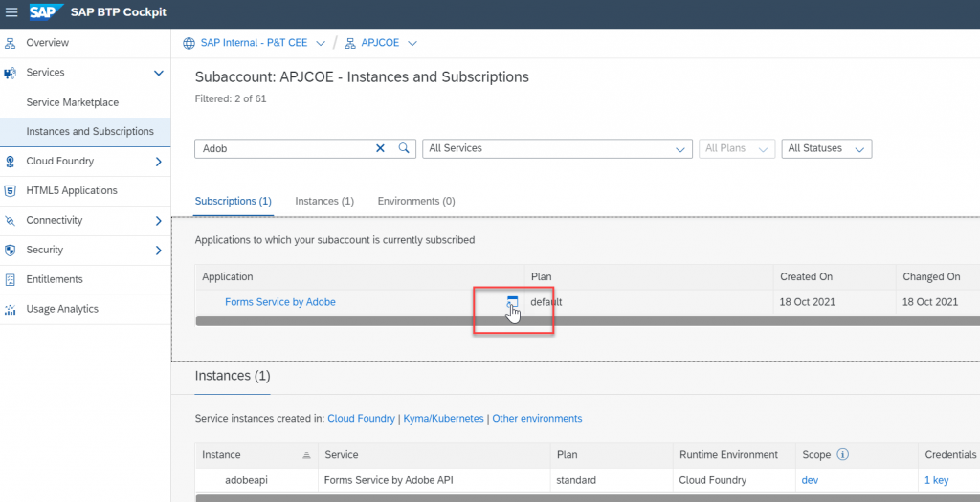The image size is (980, 502).
Task: Open the hamburger navigation menu
Action: pos(11,11)
